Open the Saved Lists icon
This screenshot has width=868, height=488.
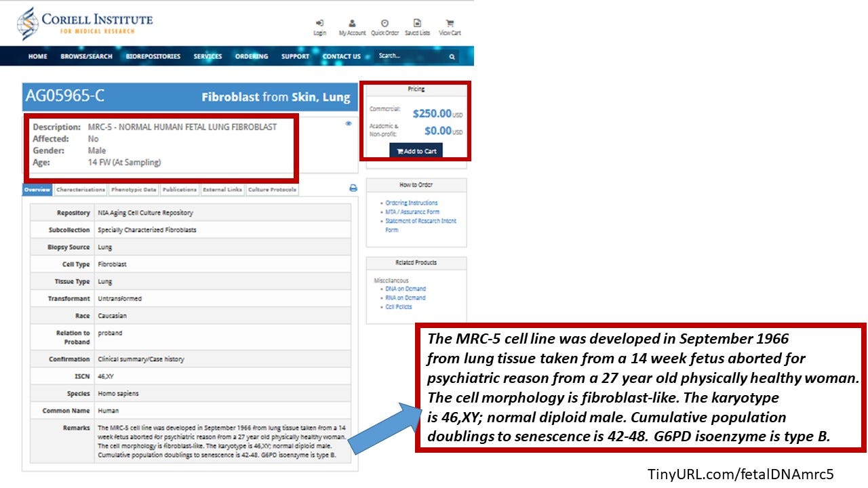(417, 27)
